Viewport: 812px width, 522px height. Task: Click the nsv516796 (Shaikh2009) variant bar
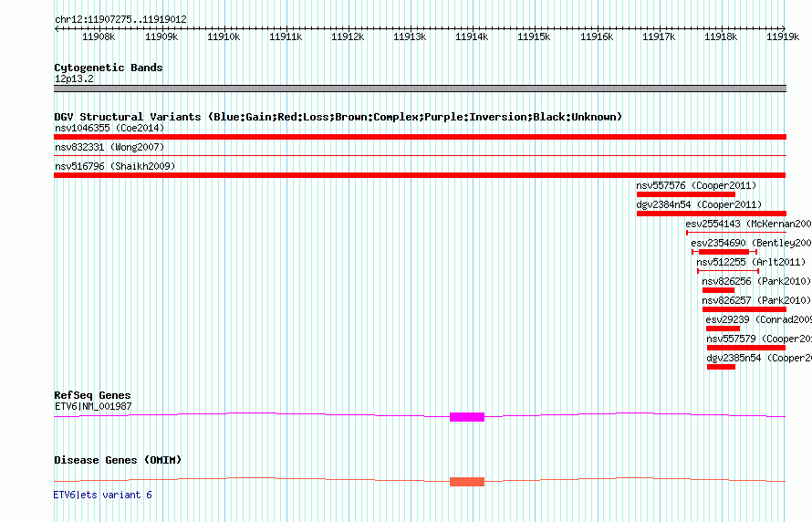click(420, 175)
